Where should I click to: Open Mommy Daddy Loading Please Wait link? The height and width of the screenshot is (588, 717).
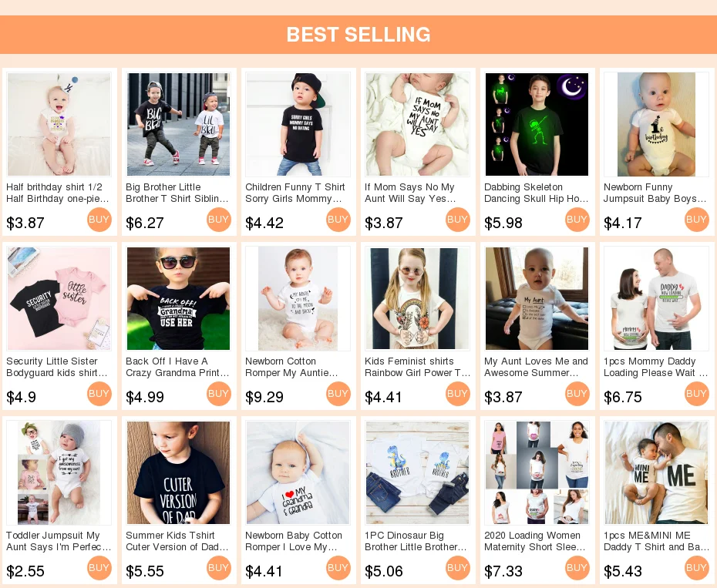click(655, 367)
